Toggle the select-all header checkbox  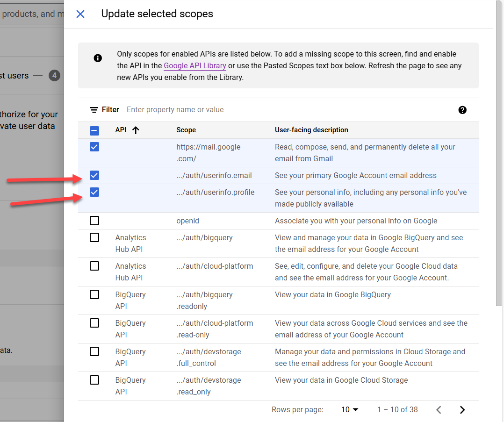click(94, 130)
